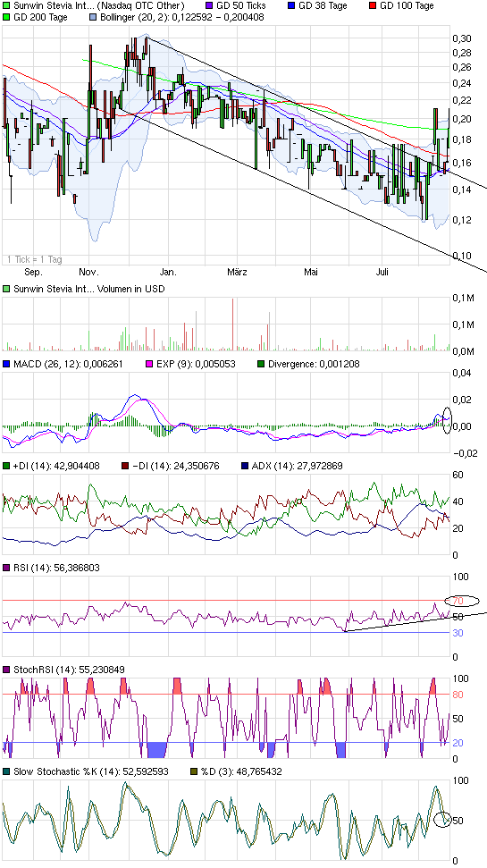Click the red '70' RSI threshold label

pyautogui.click(x=458, y=602)
